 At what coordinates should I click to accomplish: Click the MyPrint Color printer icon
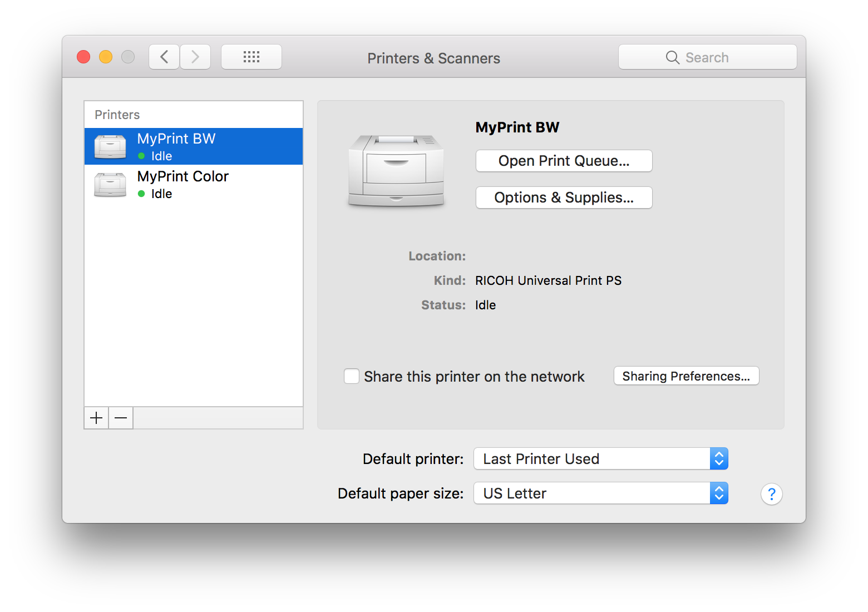coord(110,185)
